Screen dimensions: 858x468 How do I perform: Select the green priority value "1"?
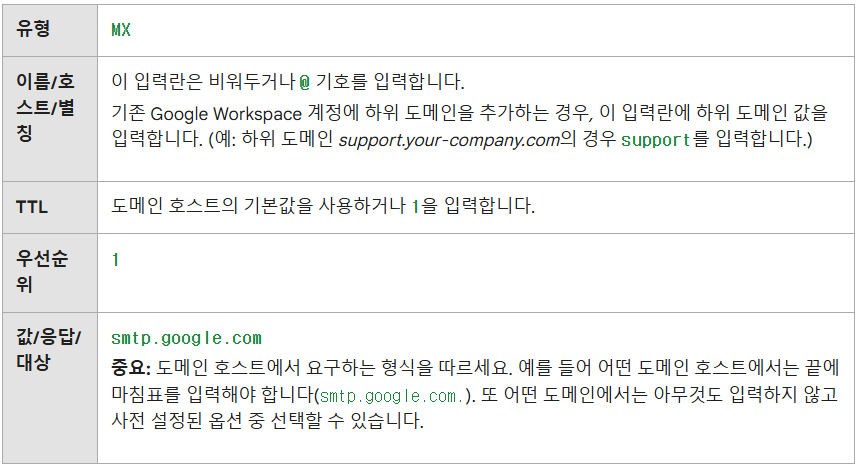(116, 260)
